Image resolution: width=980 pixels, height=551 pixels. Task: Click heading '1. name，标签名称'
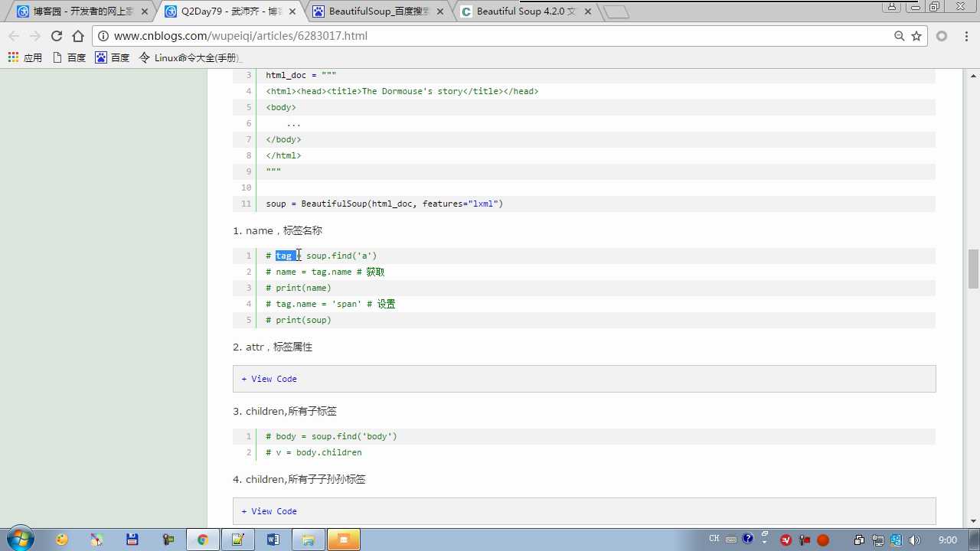pos(277,230)
